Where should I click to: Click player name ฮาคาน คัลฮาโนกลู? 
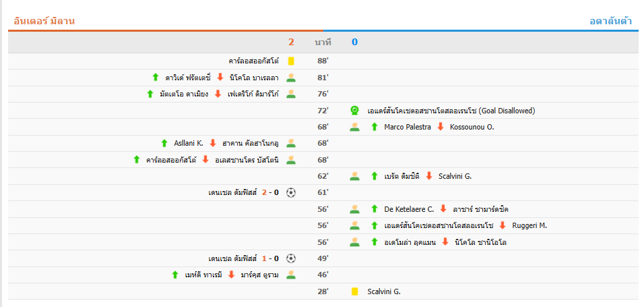(x=251, y=144)
